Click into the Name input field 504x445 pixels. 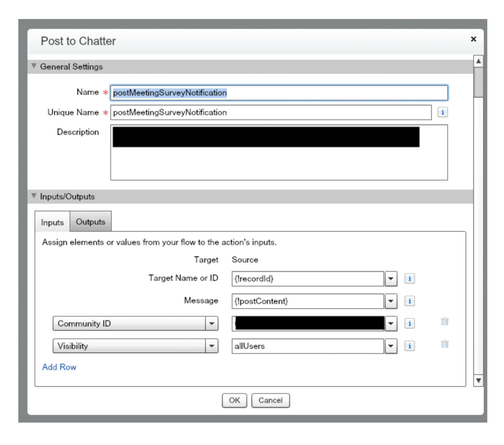point(279,93)
